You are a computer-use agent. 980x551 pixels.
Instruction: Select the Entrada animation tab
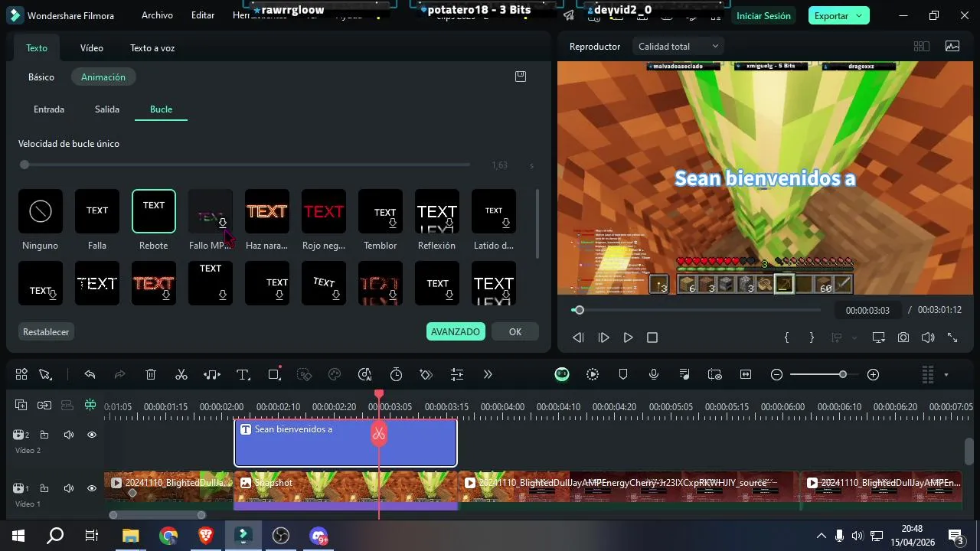coord(49,109)
